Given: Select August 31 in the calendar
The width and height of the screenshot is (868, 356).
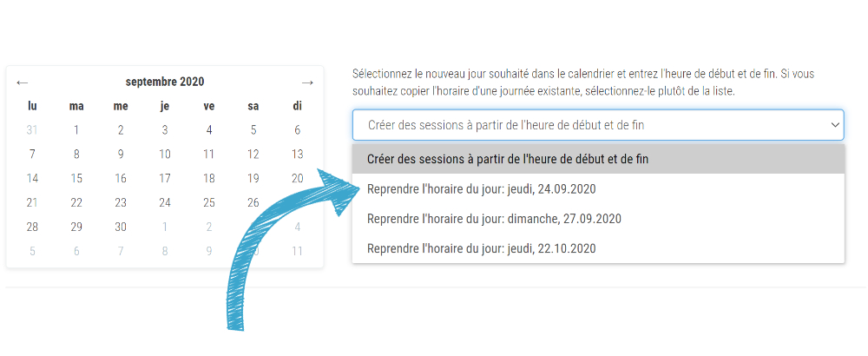Looking at the screenshot, I should [32, 130].
